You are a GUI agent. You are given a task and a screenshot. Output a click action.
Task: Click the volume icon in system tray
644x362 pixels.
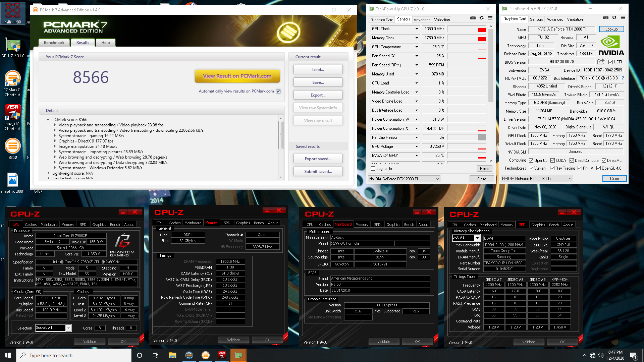point(601,355)
